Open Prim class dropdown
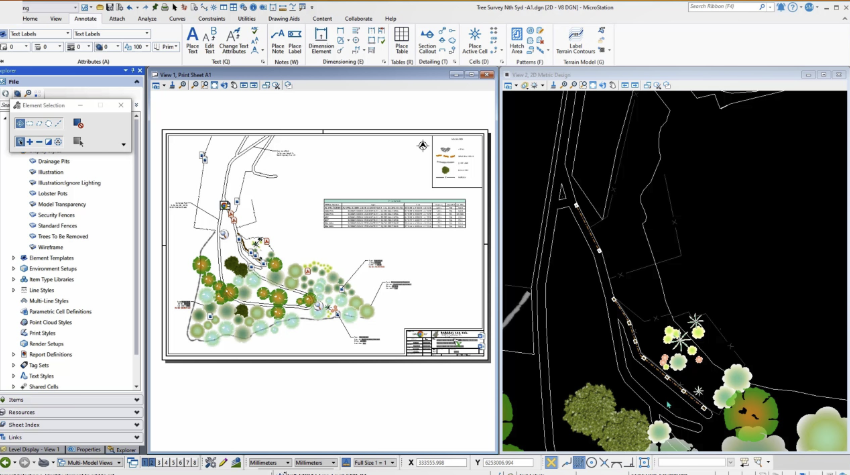Image resolution: width=850 pixels, height=475 pixels. point(176,47)
